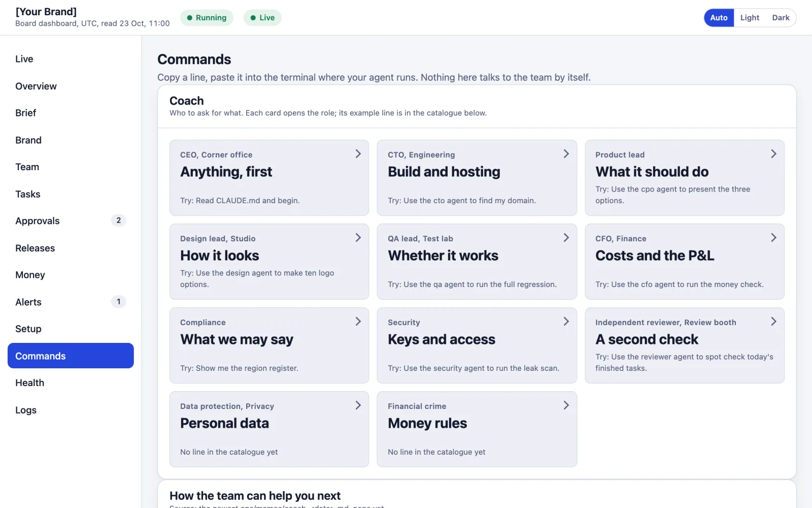Click 'Try: Show me the region register.'
The image size is (812, 508).
coord(239,368)
